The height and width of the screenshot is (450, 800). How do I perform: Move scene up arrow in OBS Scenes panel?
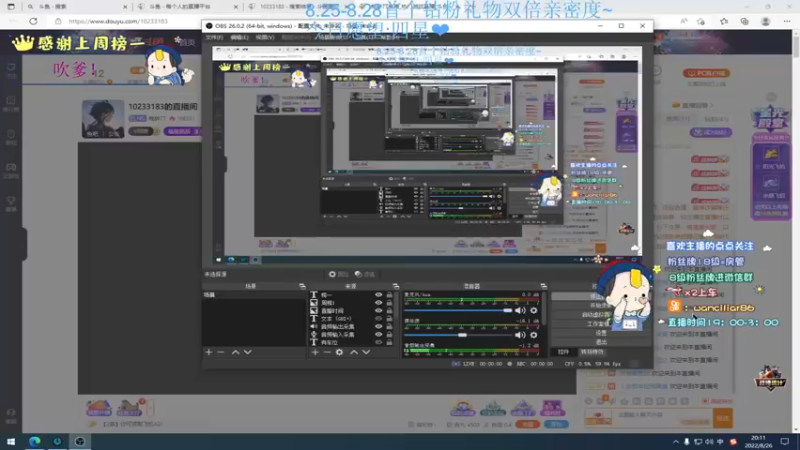coord(235,352)
